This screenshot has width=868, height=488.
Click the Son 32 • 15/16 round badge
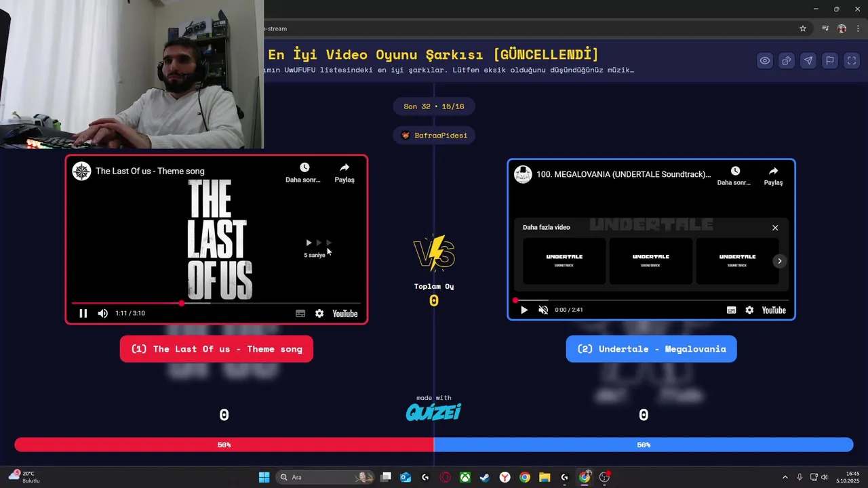pyautogui.click(x=434, y=106)
